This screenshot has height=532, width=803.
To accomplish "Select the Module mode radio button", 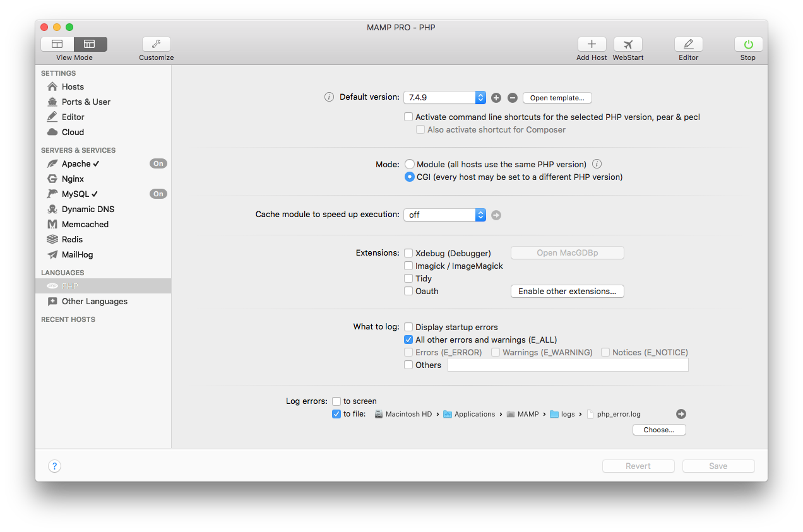I will point(410,163).
